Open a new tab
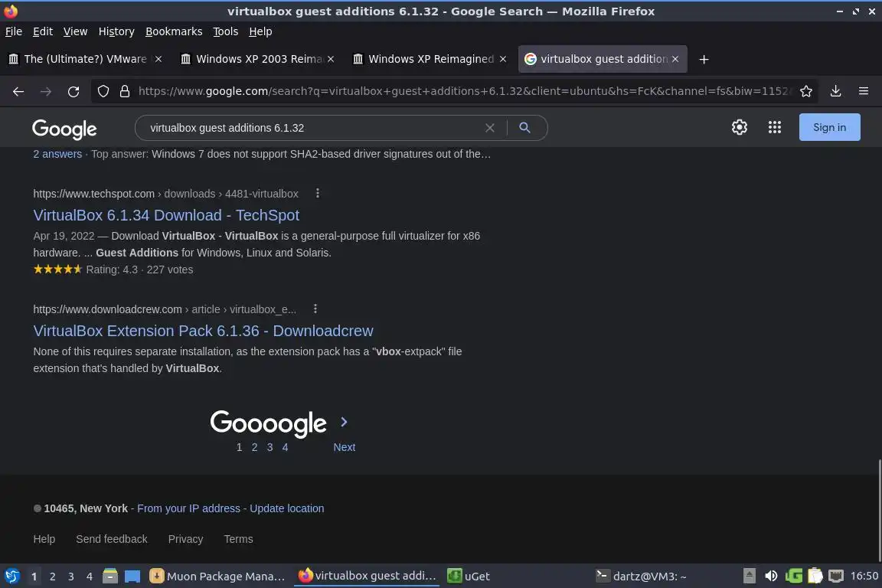The image size is (882, 588). click(704, 59)
